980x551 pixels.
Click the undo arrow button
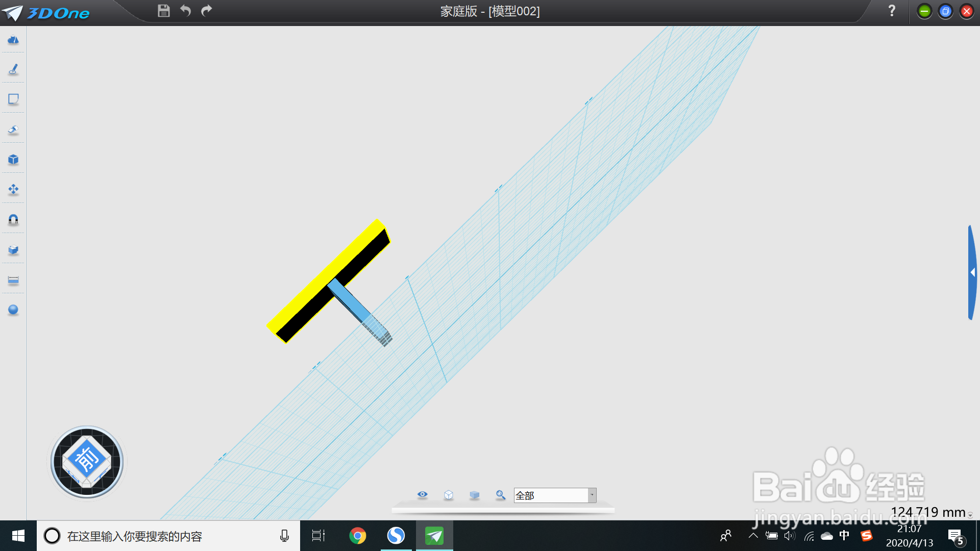tap(185, 11)
